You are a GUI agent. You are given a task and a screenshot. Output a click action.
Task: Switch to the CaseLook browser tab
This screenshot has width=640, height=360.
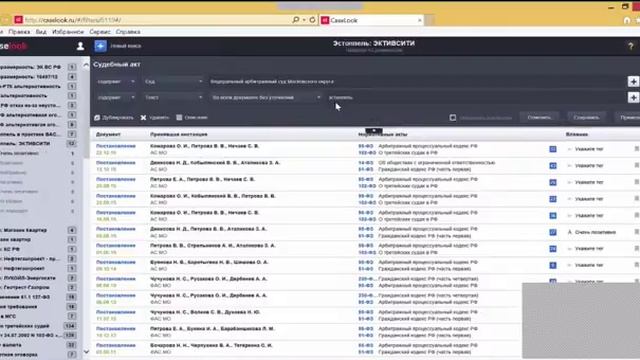(371, 20)
